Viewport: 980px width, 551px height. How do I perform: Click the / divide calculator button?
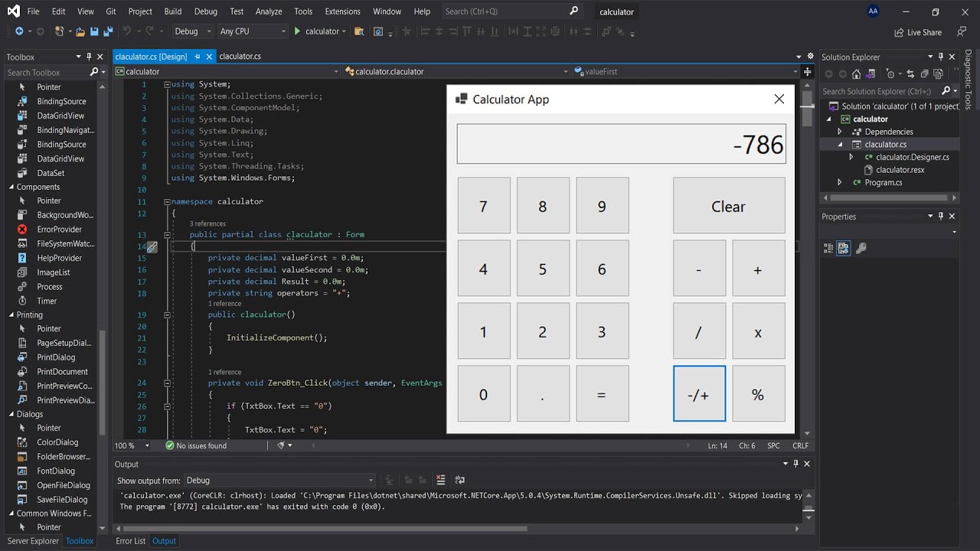pyautogui.click(x=699, y=331)
